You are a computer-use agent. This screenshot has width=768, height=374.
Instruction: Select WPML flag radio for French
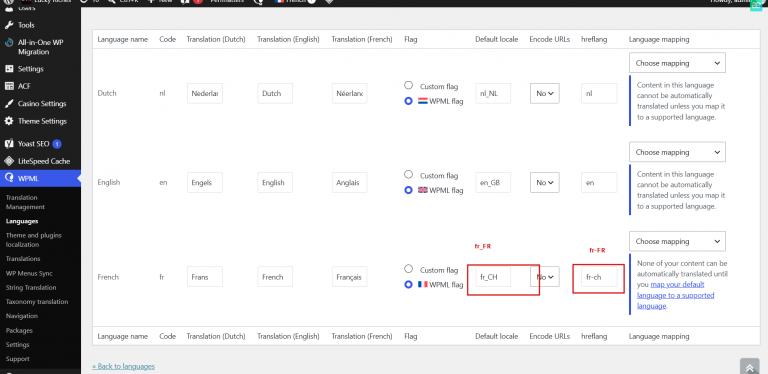[408, 284]
